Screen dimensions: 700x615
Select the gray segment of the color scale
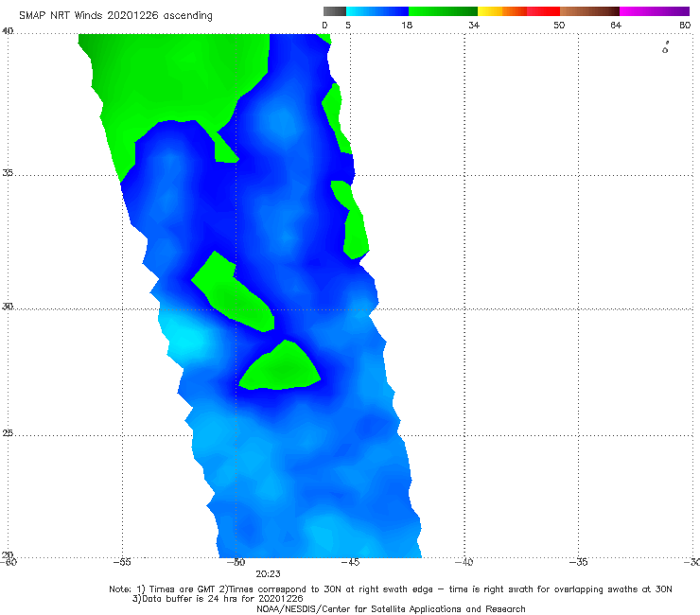click(x=335, y=11)
